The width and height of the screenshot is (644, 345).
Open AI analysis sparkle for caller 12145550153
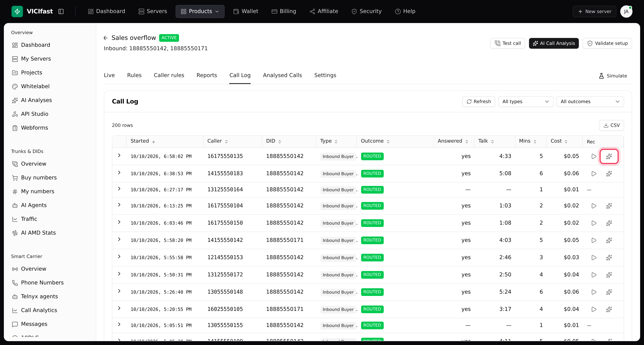pyautogui.click(x=609, y=257)
